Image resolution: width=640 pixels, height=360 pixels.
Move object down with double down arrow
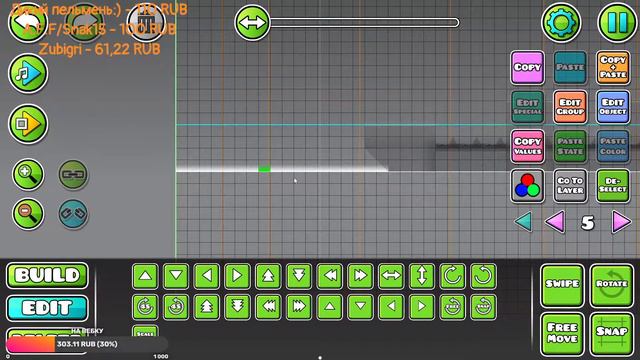[299, 276]
